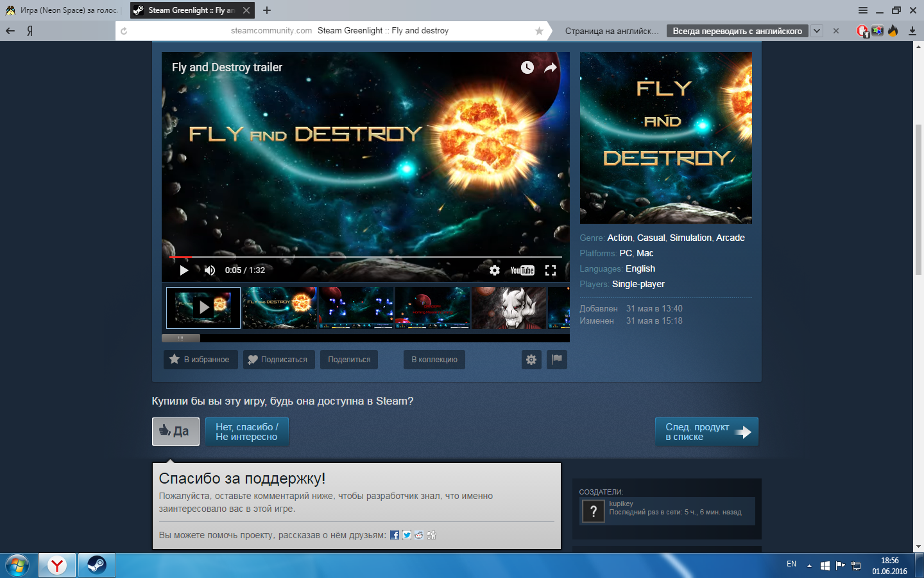This screenshot has width=924, height=578.
Task: Click the red extension icon with badge
Action: [863, 31]
